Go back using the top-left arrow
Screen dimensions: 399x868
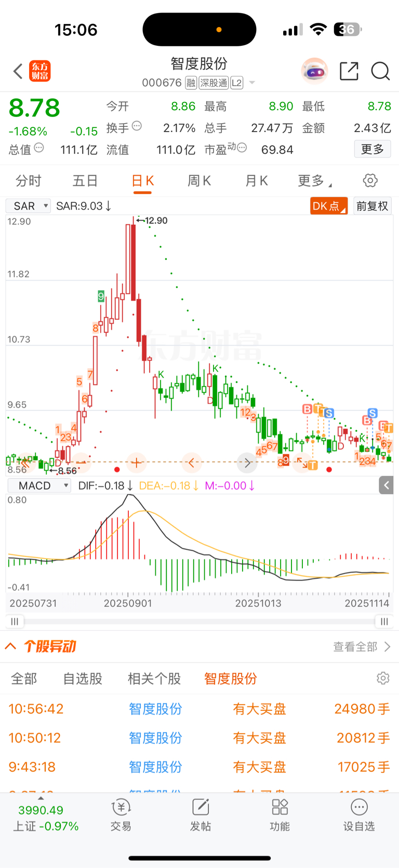18,71
